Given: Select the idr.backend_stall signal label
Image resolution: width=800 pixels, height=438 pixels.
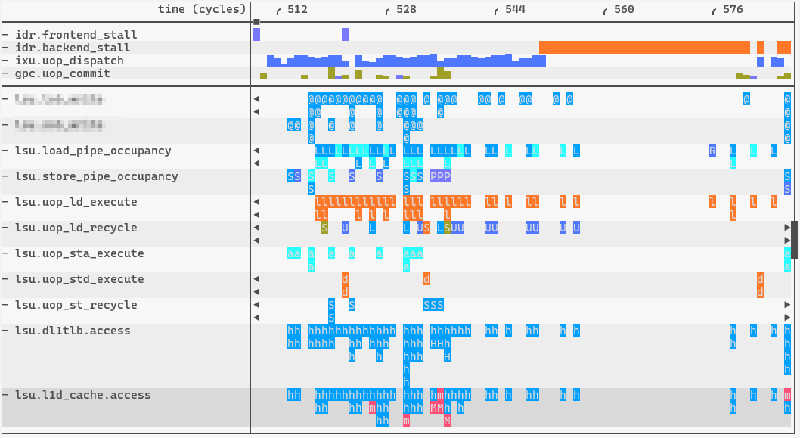Looking at the screenshot, I should [x=72, y=47].
